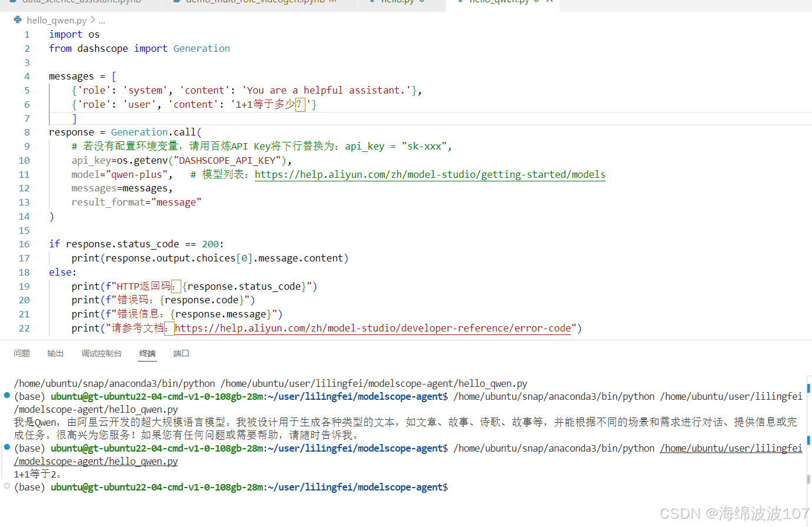Expand the breadcrumb chevron after hello_qwen.py
The image size is (812, 527).
pyautogui.click(x=92, y=20)
